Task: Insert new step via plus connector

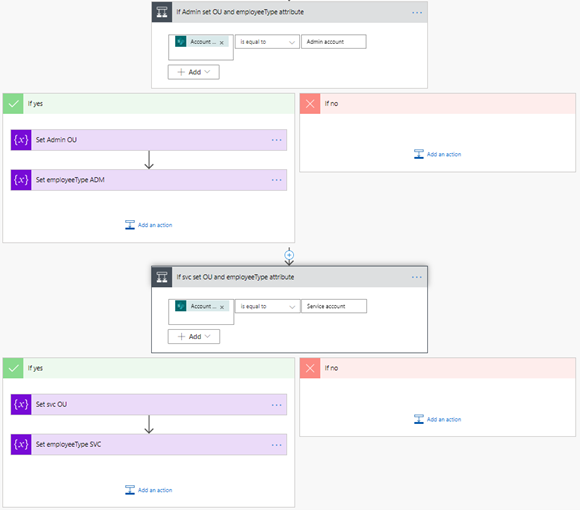Action: pyautogui.click(x=289, y=255)
